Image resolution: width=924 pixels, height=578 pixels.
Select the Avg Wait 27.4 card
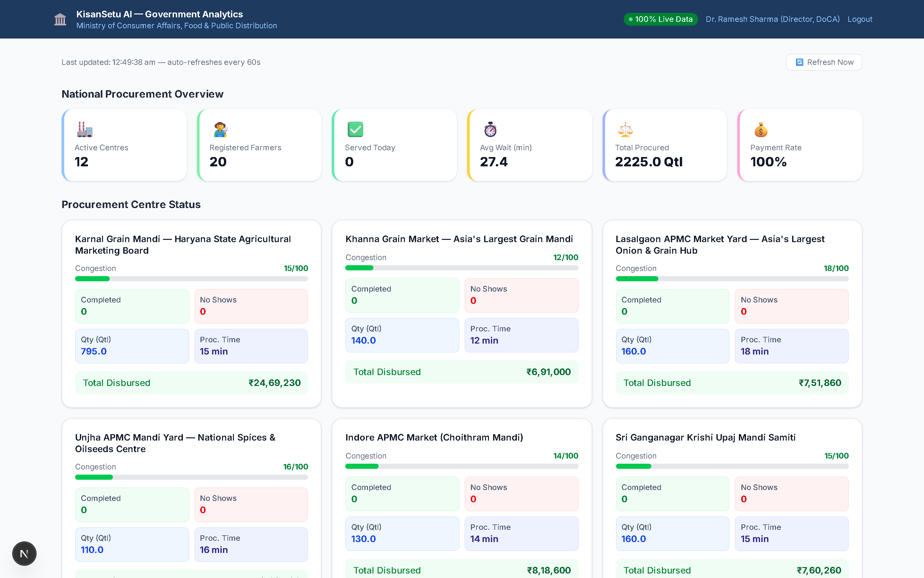coord(530,145)
